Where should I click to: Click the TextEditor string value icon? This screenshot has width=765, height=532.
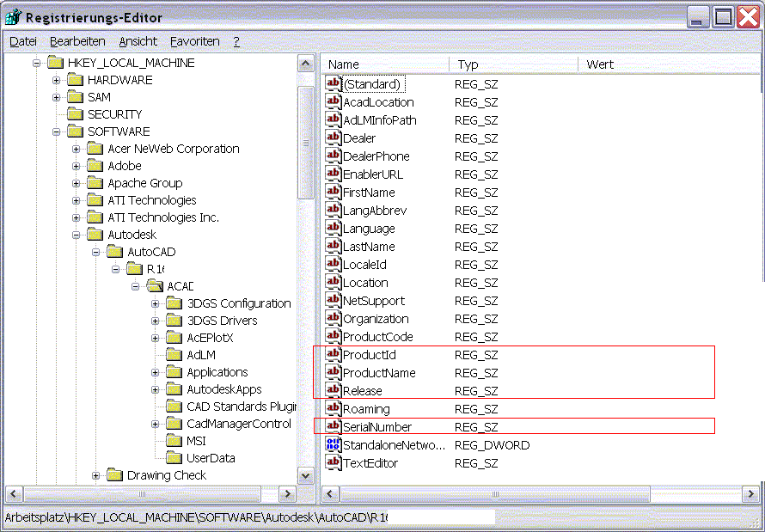(334, 462)
